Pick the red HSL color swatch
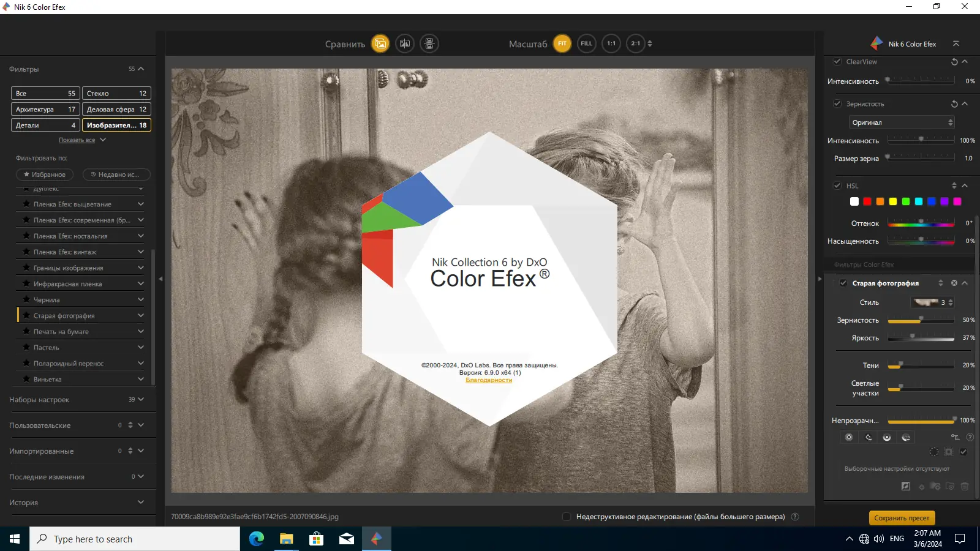Screen dimensions: 980x551 click(x=867, y=201)
